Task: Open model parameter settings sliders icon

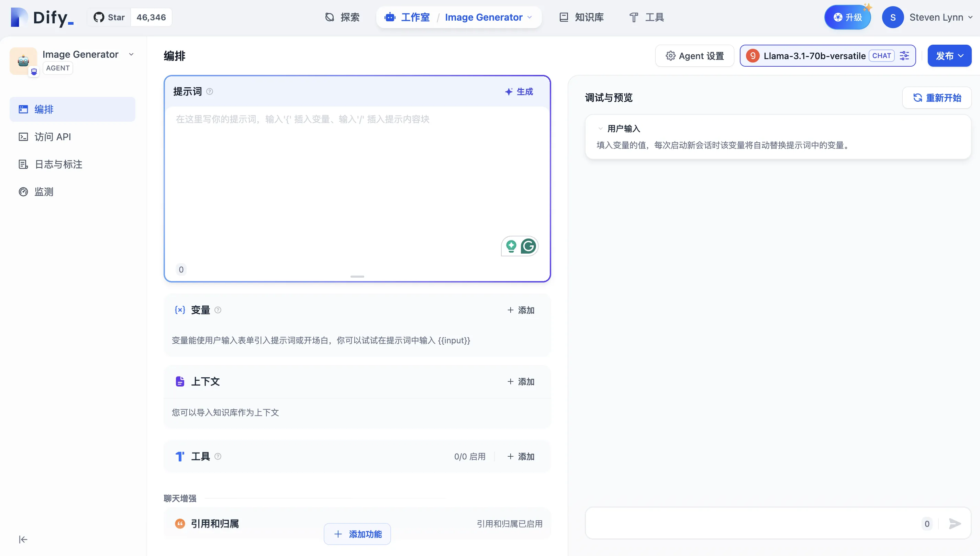Action: 904,56
